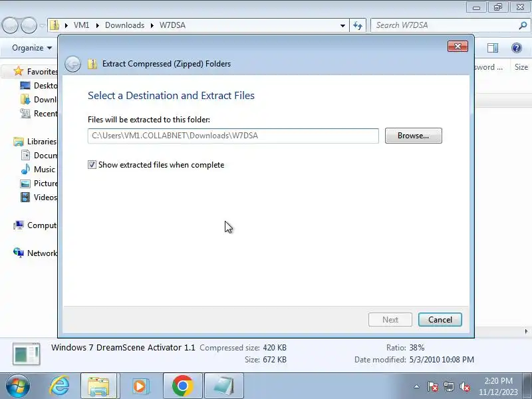Toggle the Explorer preview pane button
Image resolution: width=532 pixels, height=399 pixels.
pos(492,48)
